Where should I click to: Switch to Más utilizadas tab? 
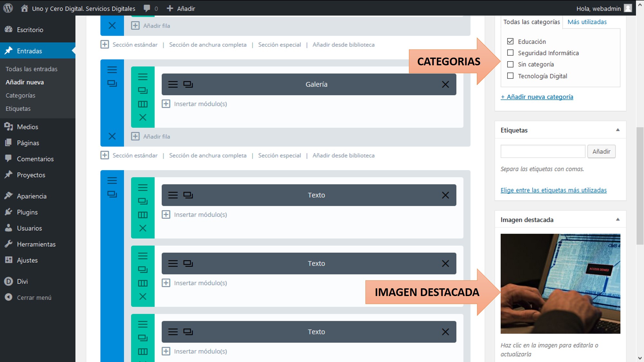587,22
